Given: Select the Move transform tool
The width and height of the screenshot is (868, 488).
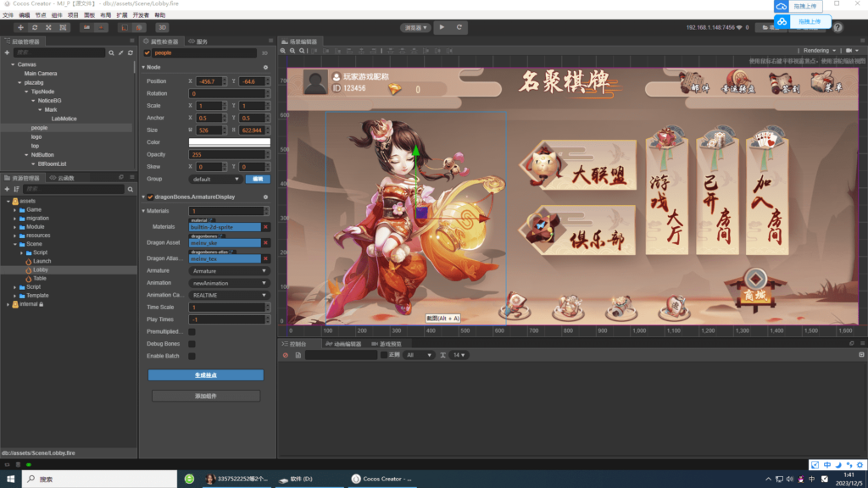Looking at the screenshot, I should pyautogui.click(x=20, y=26).
